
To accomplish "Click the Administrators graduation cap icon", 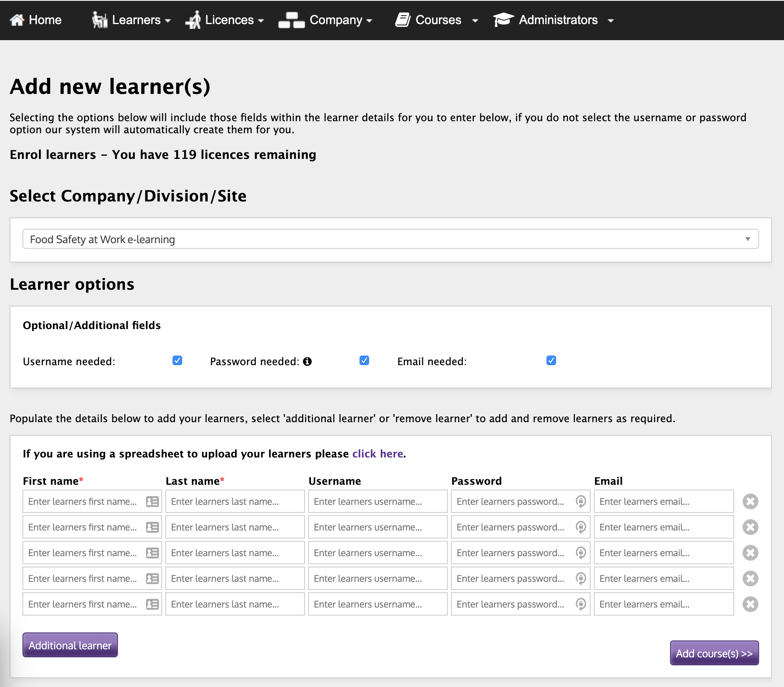I will (504, 20).
